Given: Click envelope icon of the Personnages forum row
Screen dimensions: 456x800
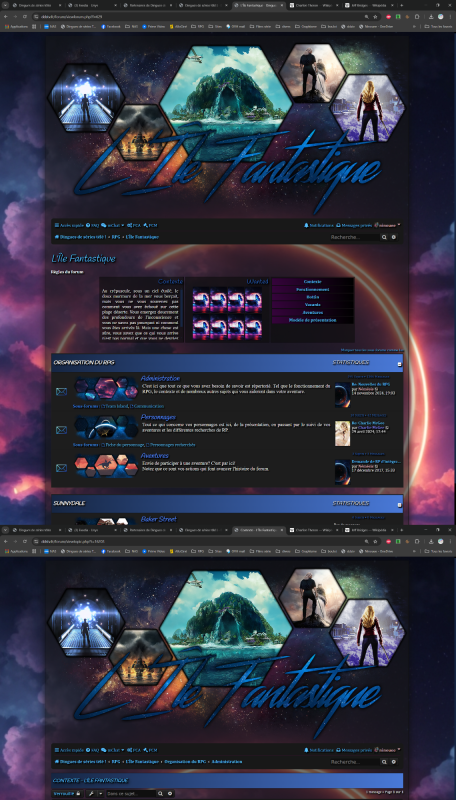Looking at the screenshot, I should click(61, 430).
